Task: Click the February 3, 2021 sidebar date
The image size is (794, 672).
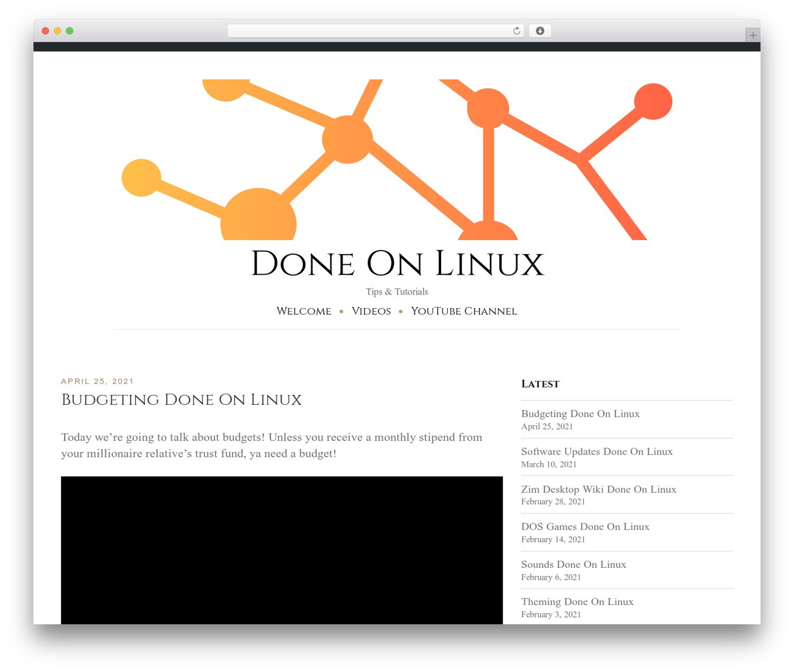Action: point(551,614)
